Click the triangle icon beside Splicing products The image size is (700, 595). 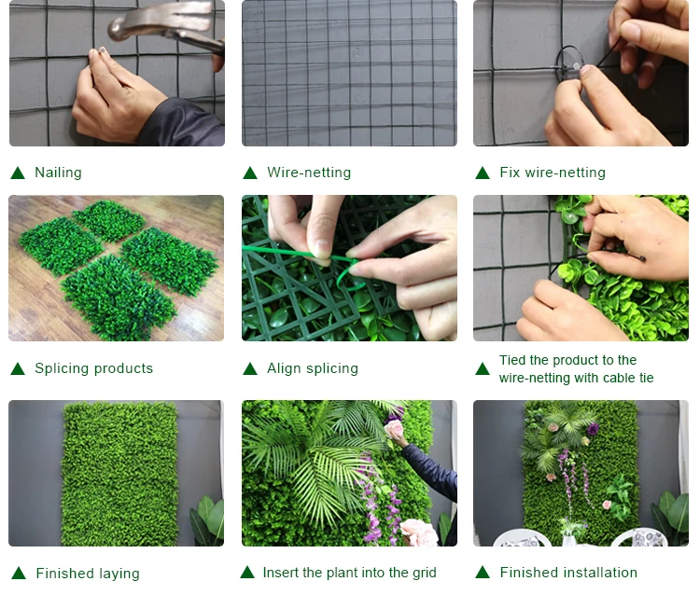pyautogui.click(x=18, y=369)
